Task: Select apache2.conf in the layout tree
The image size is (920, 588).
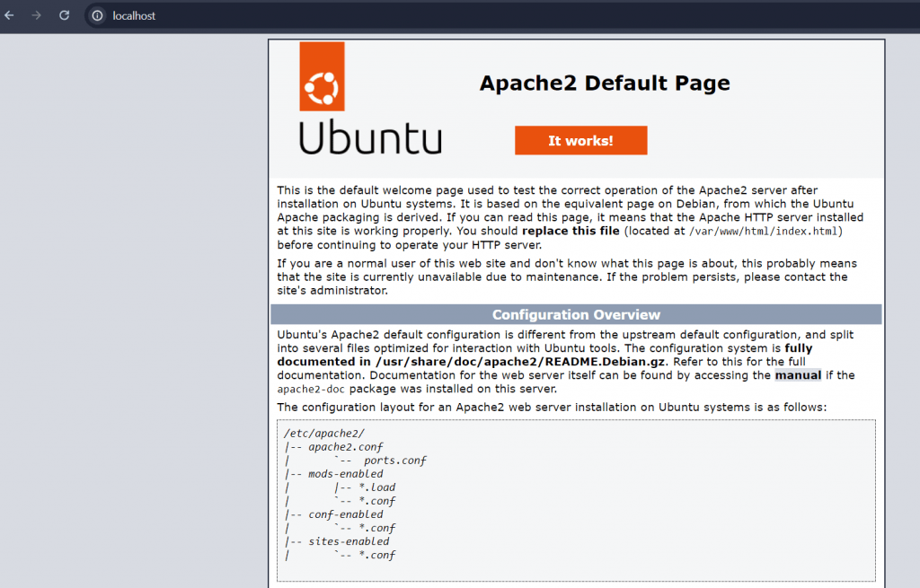Action: (x=346, y=447)
